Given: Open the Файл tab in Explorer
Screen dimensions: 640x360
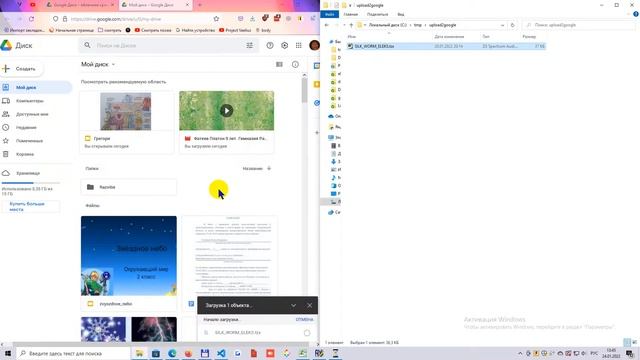Looking at the screenshot, I should 330,14.
